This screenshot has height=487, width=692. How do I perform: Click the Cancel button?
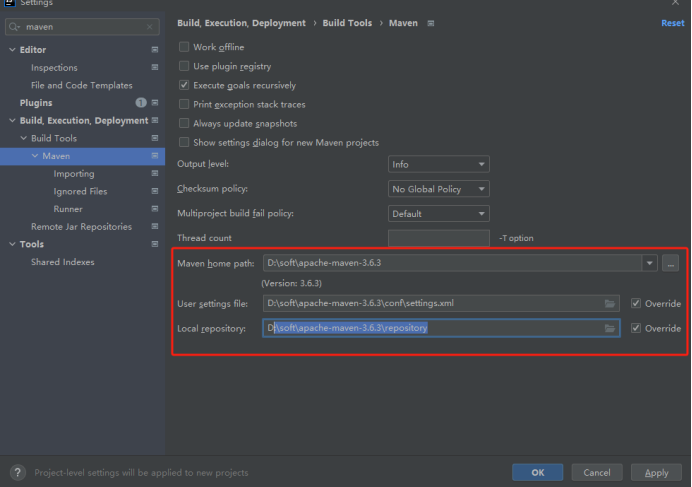tap(597, 472)
